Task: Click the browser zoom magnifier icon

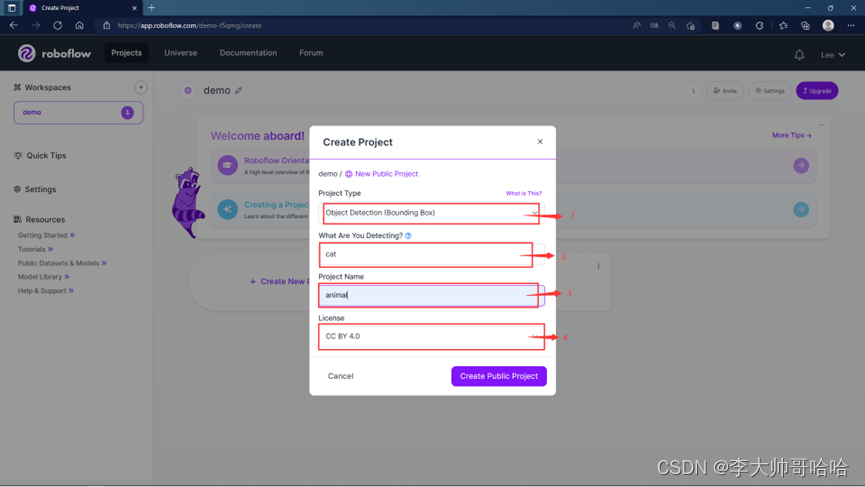Action: pos(672,25)
